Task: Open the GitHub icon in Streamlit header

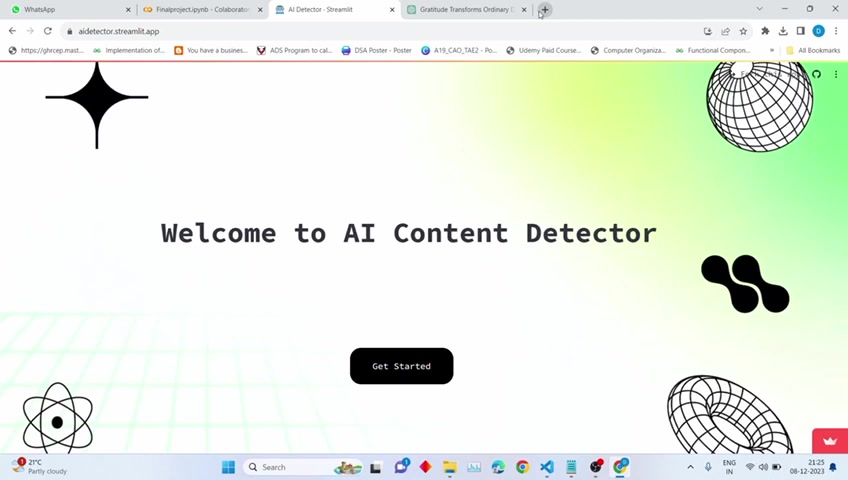Action: point(817,74)
